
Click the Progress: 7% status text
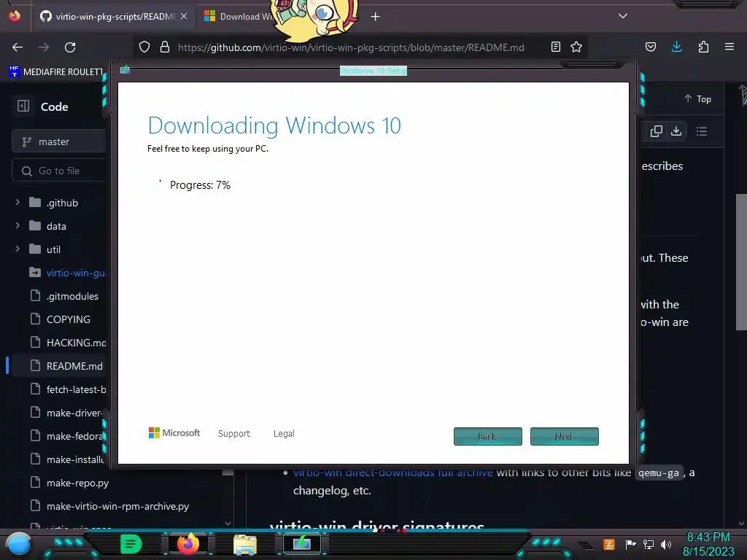click(200, 184)
